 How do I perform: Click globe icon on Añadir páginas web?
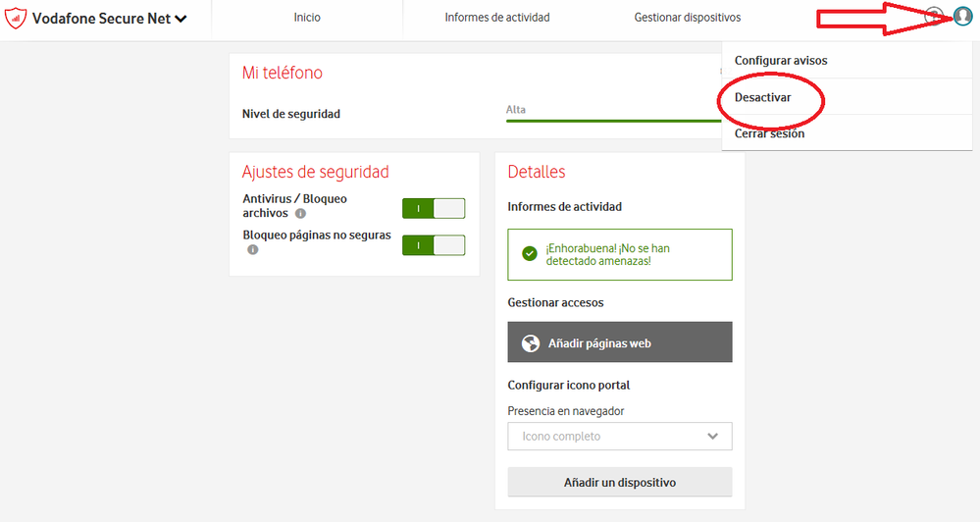[x=531, y=343]
